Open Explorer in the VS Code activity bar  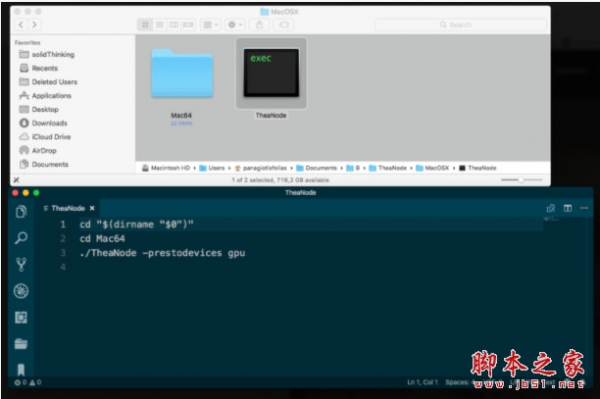tap(21, 211)
